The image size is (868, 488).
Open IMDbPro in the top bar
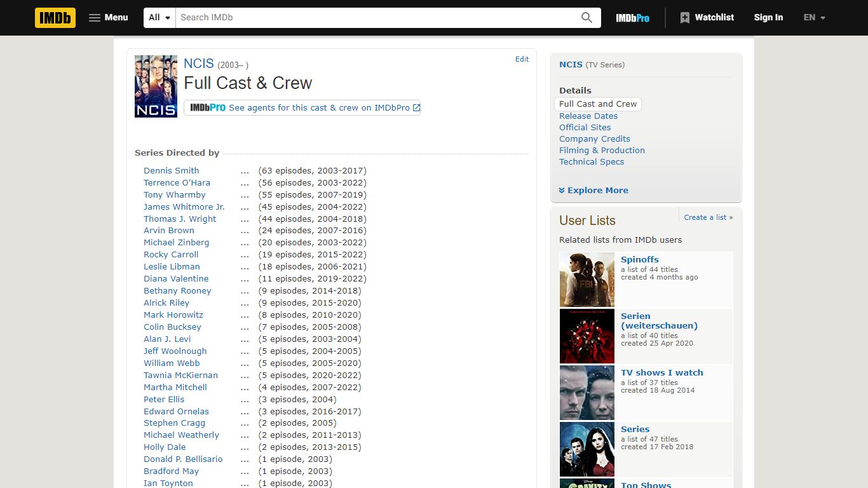point(632,18)
